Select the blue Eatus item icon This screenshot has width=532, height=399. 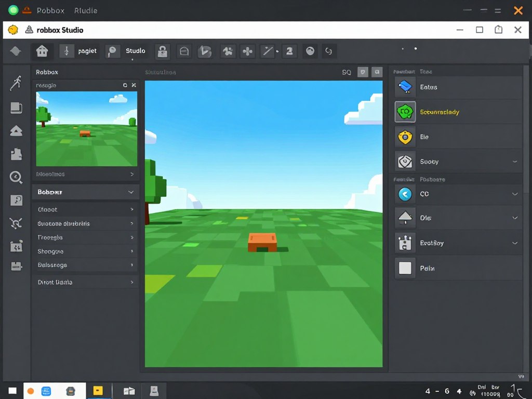point(405,87)
